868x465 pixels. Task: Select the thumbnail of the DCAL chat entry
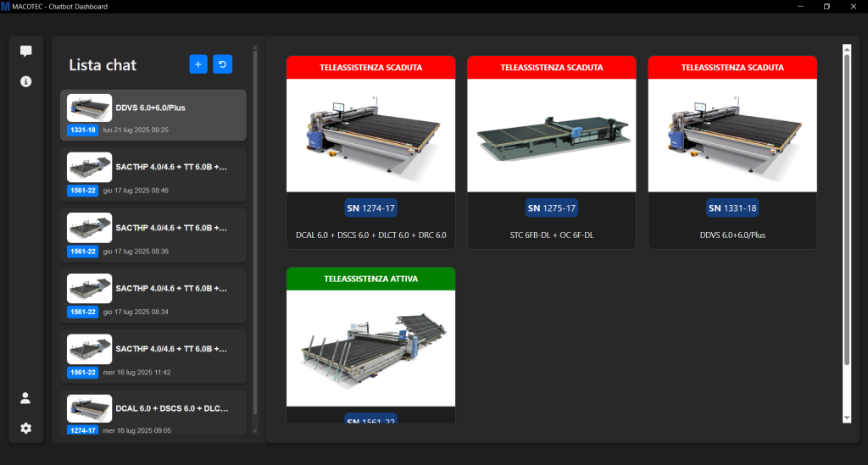click(89, 408)
